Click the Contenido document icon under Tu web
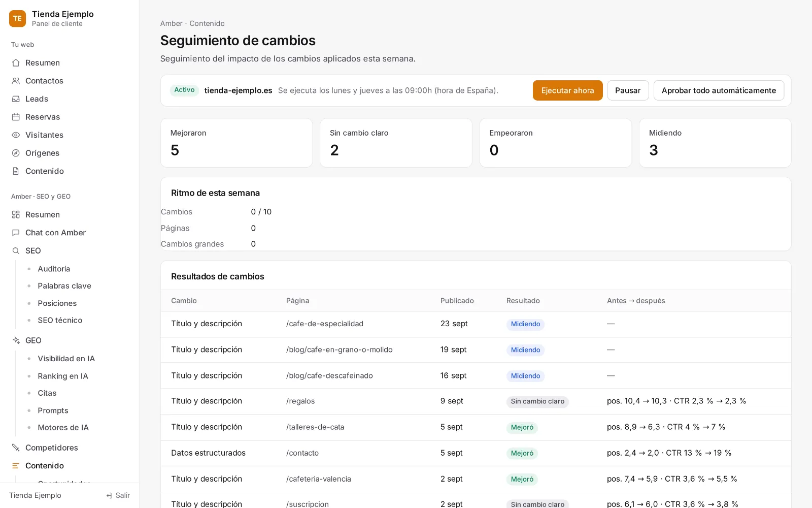This screenshot has width=812, height=508. click(16, 171)
